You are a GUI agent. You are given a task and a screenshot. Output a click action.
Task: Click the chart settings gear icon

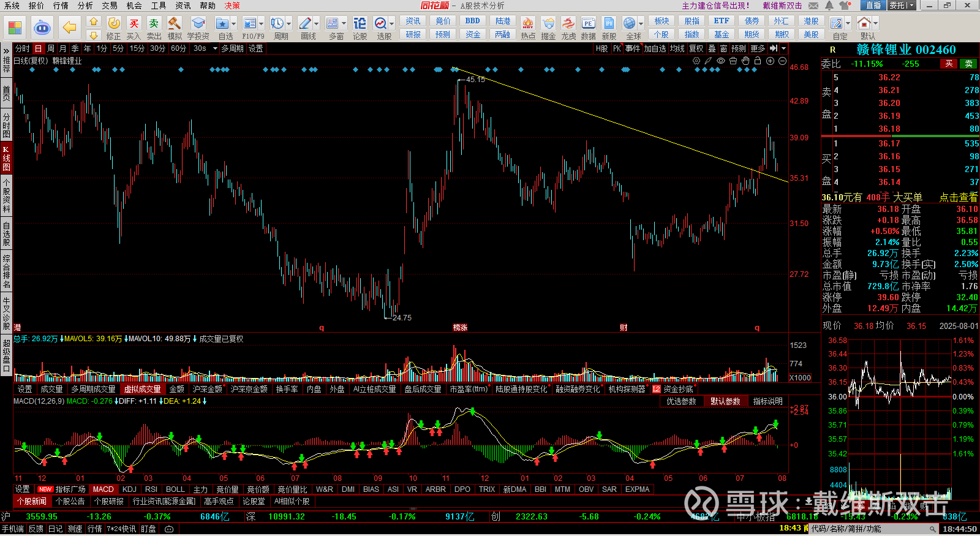click(696, 61)
